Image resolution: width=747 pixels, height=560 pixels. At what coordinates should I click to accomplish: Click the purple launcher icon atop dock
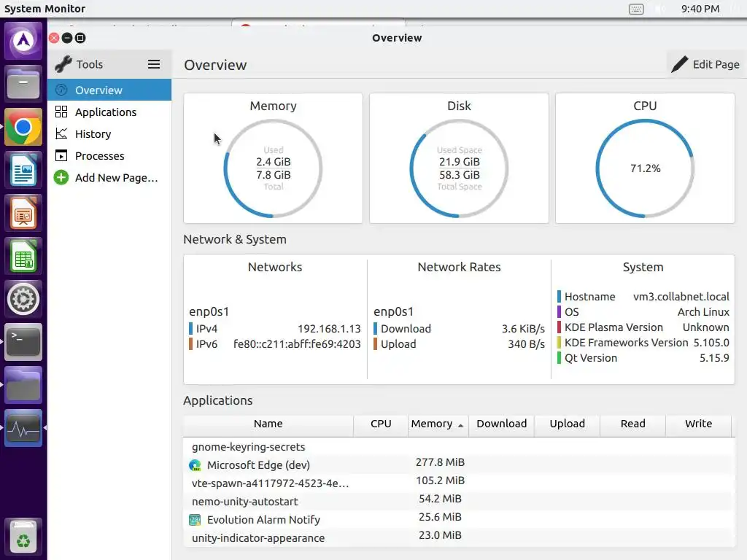[x=23, y=41]
